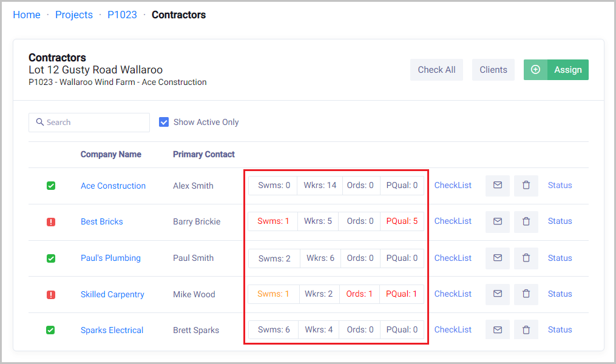This screenshot has height=364, width=616.
Task: Delete the Skilled Carpentry contractor row
Action: click(526, 294)
